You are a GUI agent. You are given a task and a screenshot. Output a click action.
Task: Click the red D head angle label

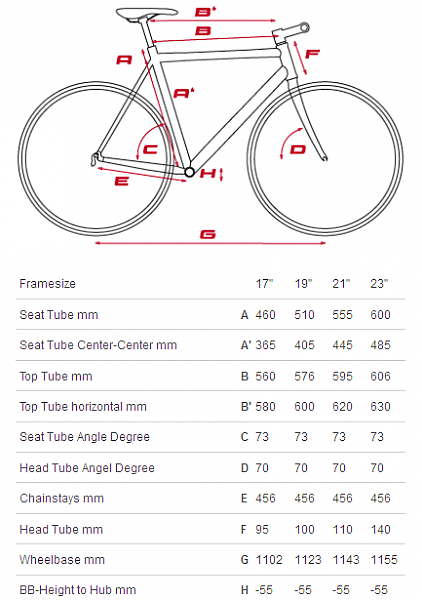[x=298, y=149]
